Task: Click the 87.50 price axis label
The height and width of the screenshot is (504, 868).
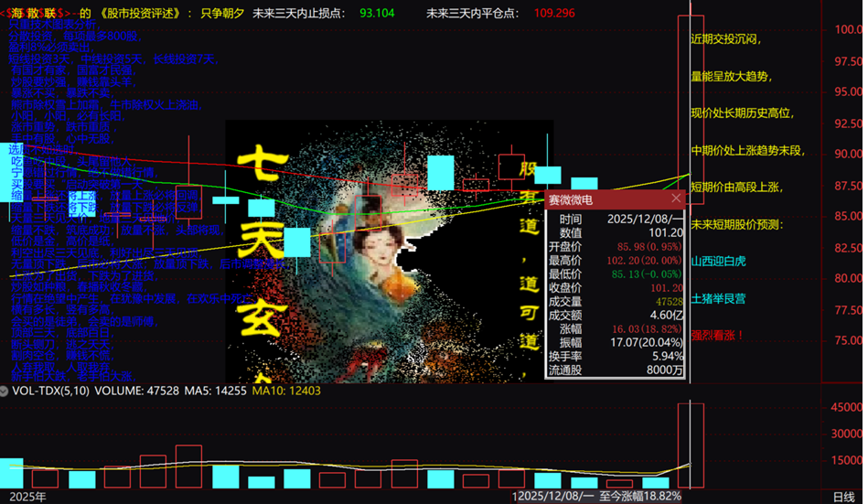Action: 848,186
